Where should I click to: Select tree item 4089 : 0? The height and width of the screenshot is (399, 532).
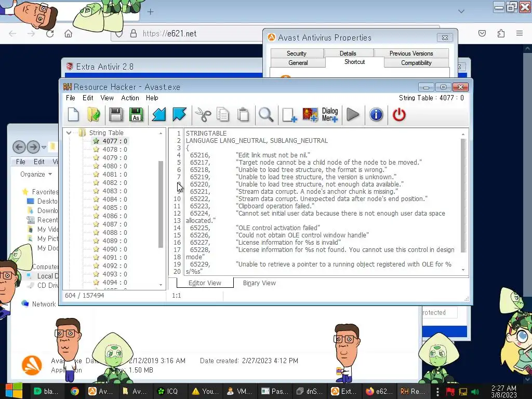coord(115,241)
